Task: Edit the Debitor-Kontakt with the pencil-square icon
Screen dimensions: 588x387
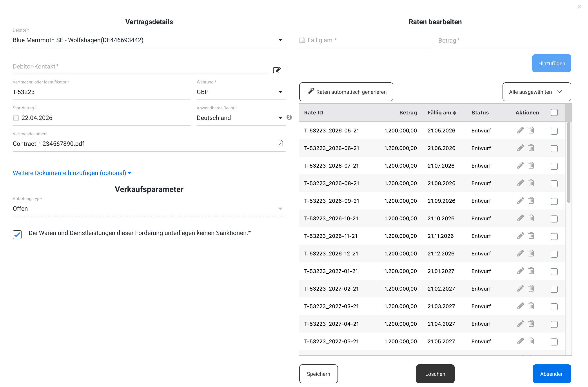Action: point(277,70)
